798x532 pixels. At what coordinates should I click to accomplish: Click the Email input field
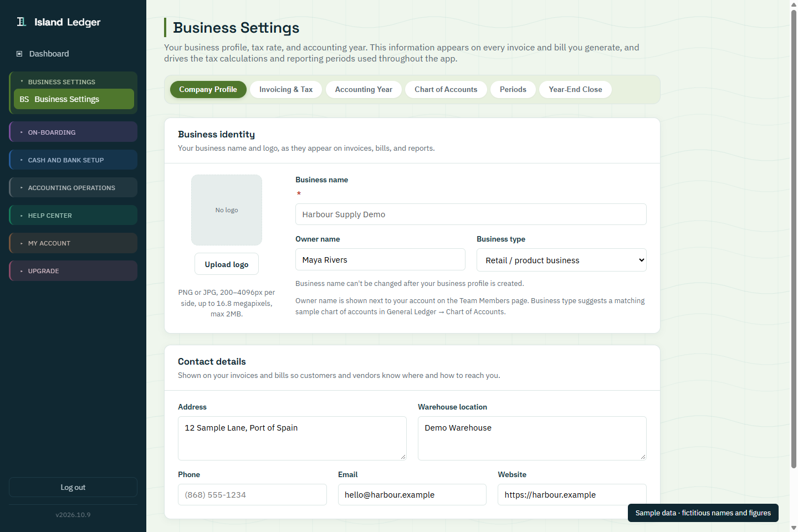pyautogui.click(x=412, y=494)
